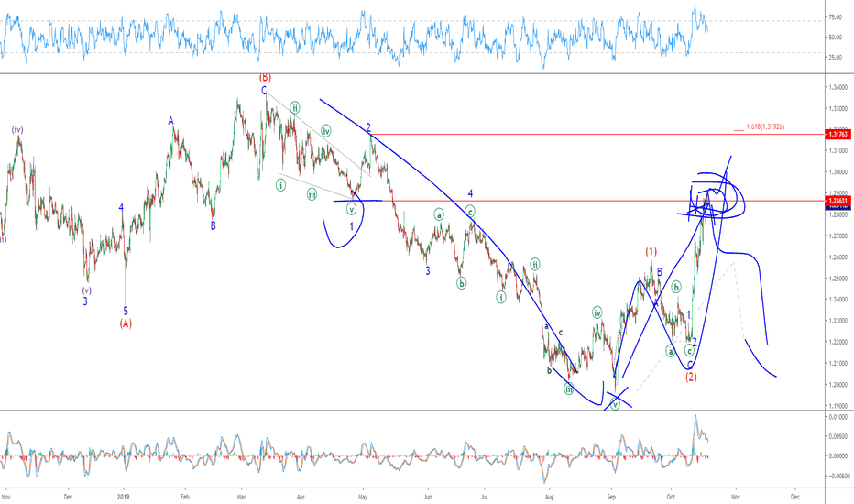Click Feb on the time axis
Screen dimensions: 854x504
click(184, 497)
